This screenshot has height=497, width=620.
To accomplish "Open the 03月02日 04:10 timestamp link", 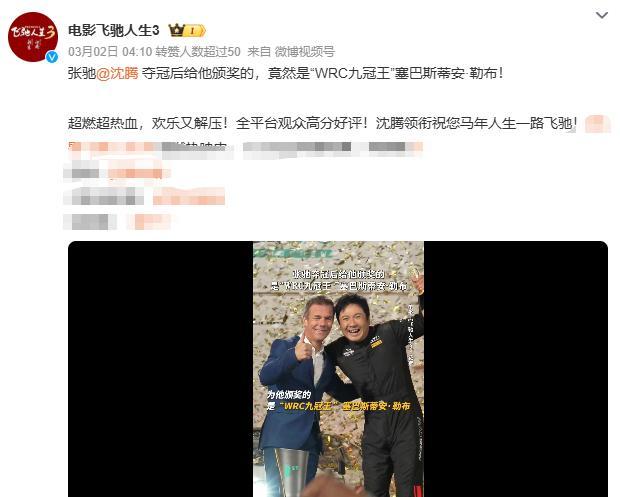I will point(110,51).
